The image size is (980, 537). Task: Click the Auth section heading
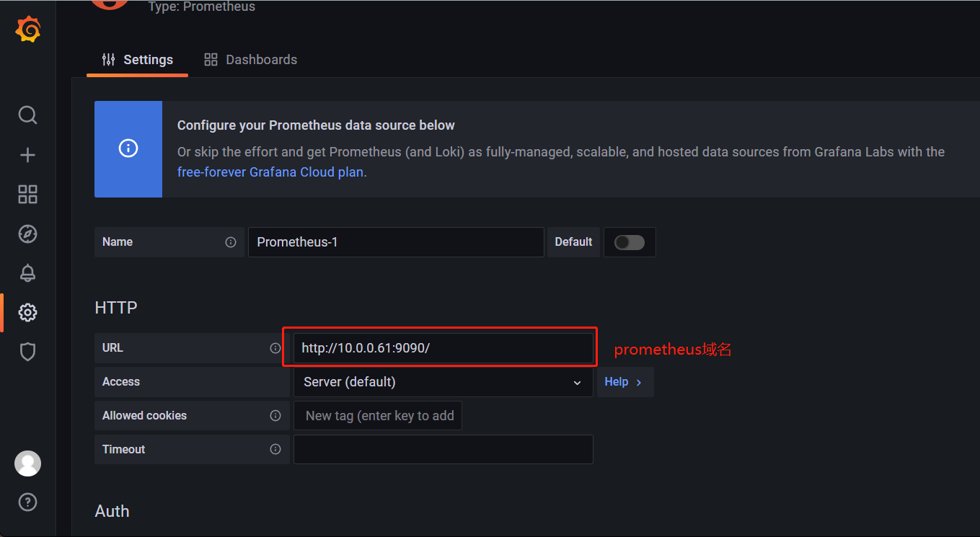(112, 511)
